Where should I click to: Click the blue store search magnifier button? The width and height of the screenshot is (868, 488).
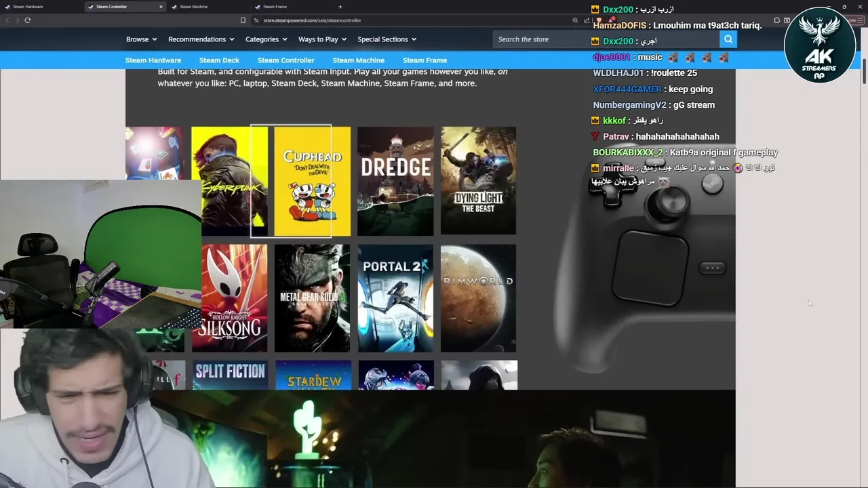pyautogui.click(x=728, y=39)
